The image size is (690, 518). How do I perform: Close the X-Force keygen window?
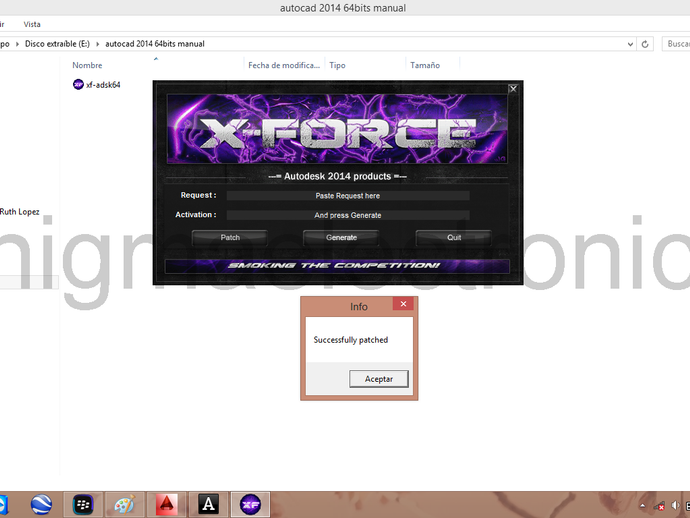[x=513, y=89]
